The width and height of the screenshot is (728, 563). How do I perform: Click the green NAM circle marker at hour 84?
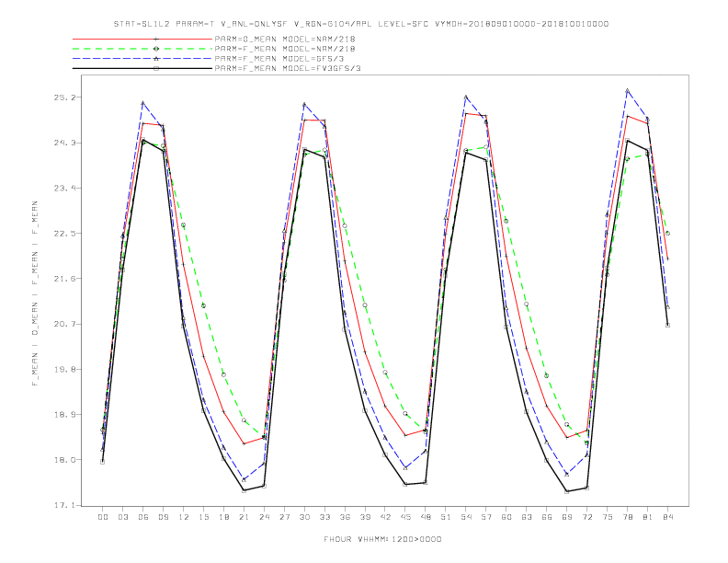coord(667,233)
